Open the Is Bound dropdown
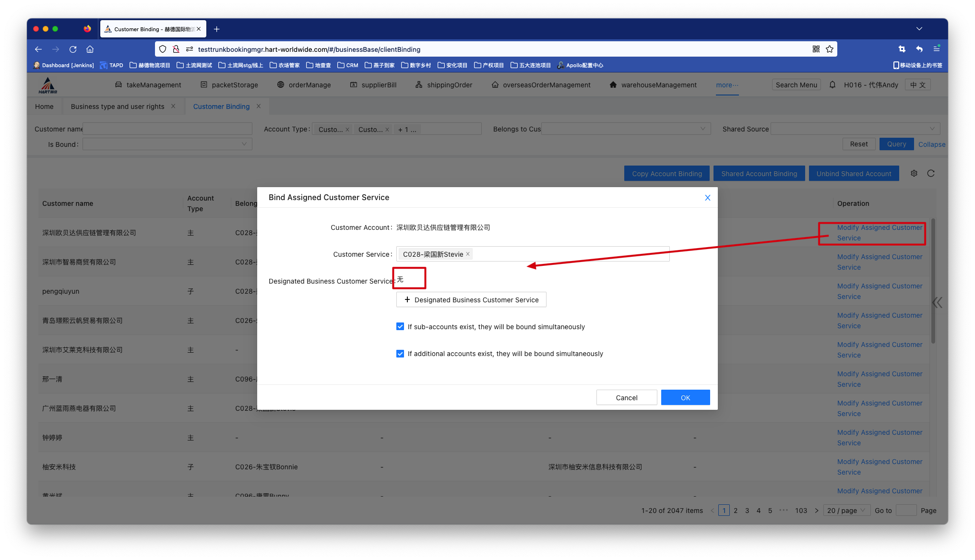975x560 pixels. tap(167, 144)
